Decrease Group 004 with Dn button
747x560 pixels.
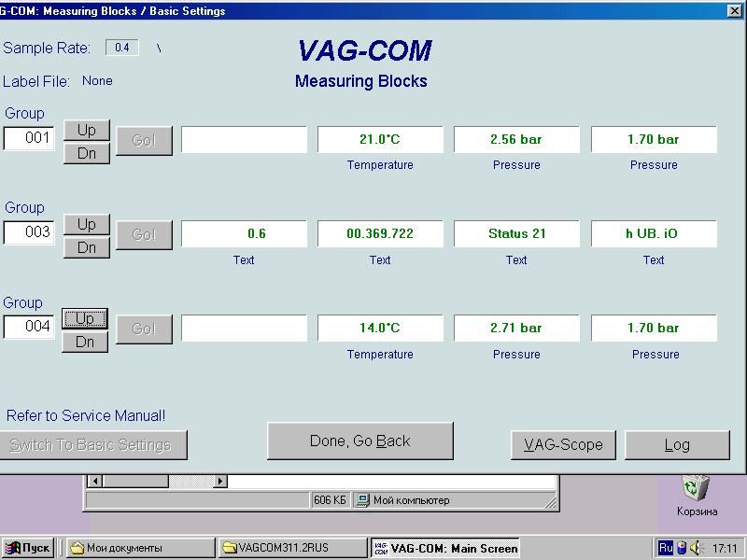pyautogui.click(x=85, y=343)
